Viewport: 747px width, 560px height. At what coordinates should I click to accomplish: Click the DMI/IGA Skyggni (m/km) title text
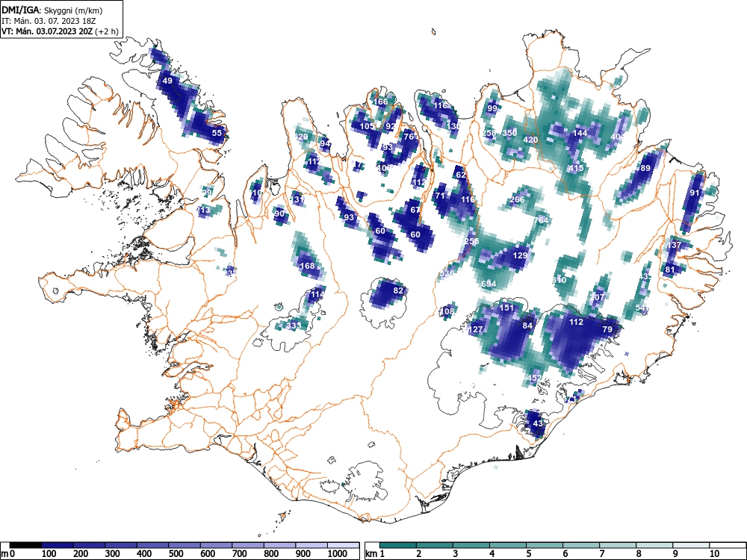[52, 10]
